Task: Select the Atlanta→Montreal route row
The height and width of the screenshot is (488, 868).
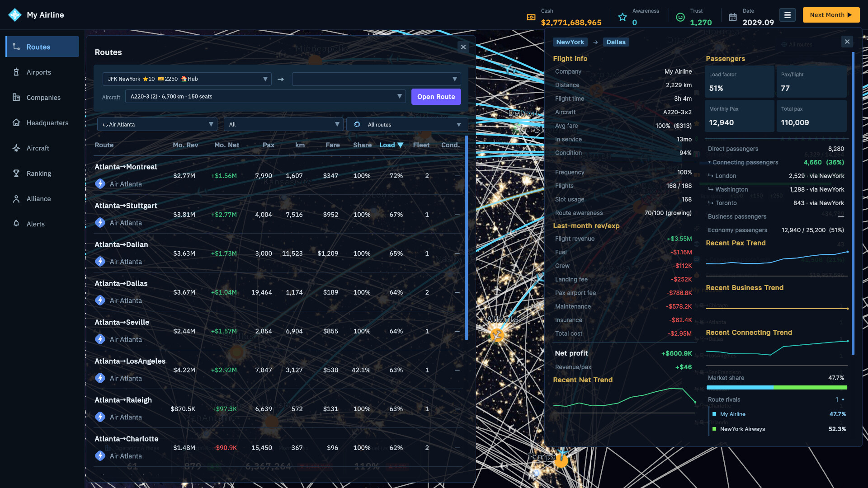Action: coord(278,175)
